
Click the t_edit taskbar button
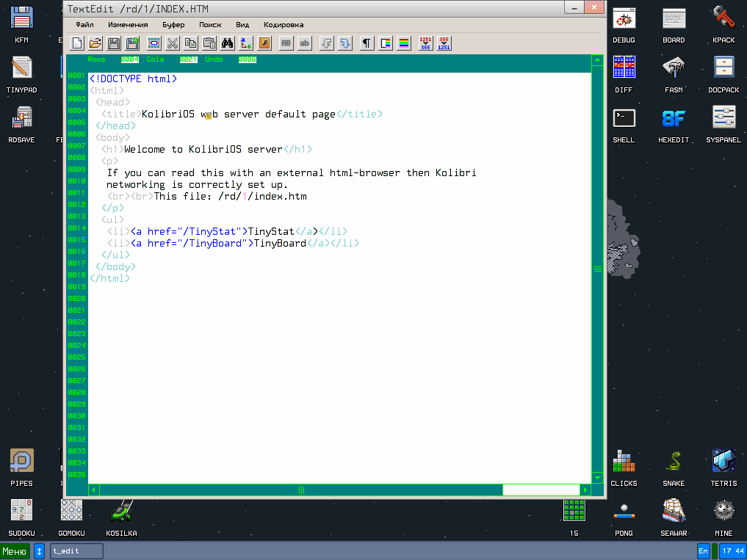click(76, 550)
